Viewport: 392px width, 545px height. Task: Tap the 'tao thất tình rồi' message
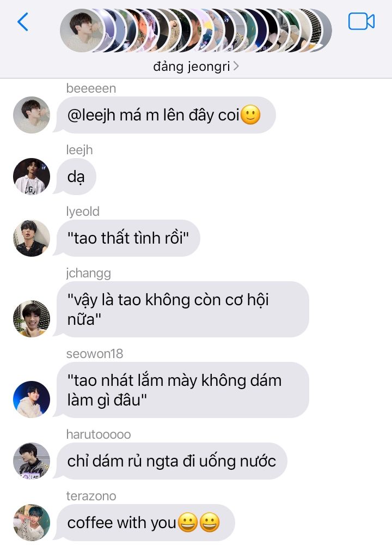[x=128, y=238]
